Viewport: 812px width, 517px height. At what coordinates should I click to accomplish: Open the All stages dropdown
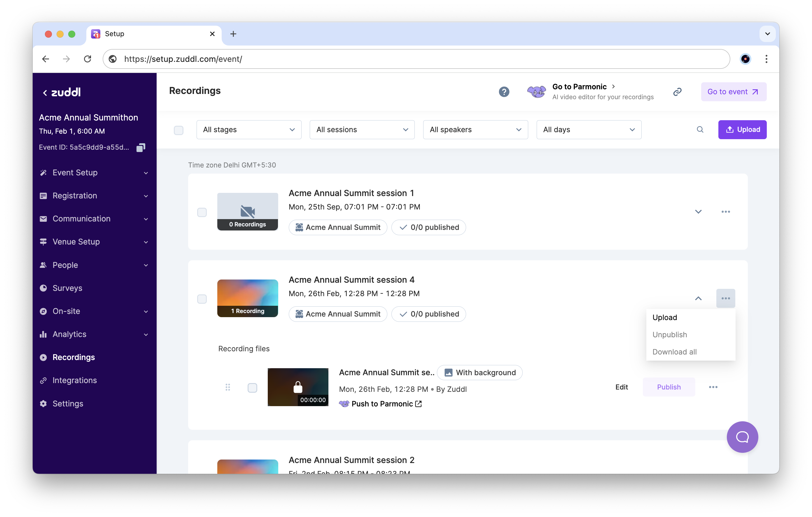(x=249, y=130)
